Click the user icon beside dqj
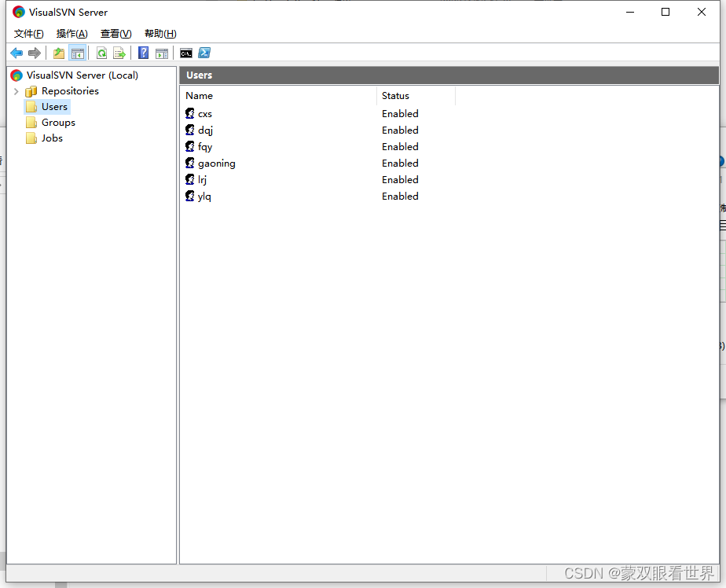 tap(190, 130)
